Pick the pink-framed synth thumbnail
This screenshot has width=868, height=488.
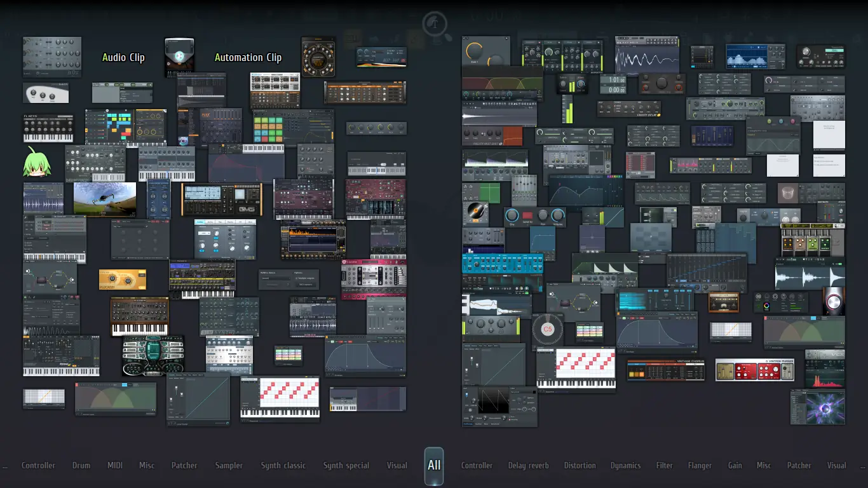pos(374,280)
